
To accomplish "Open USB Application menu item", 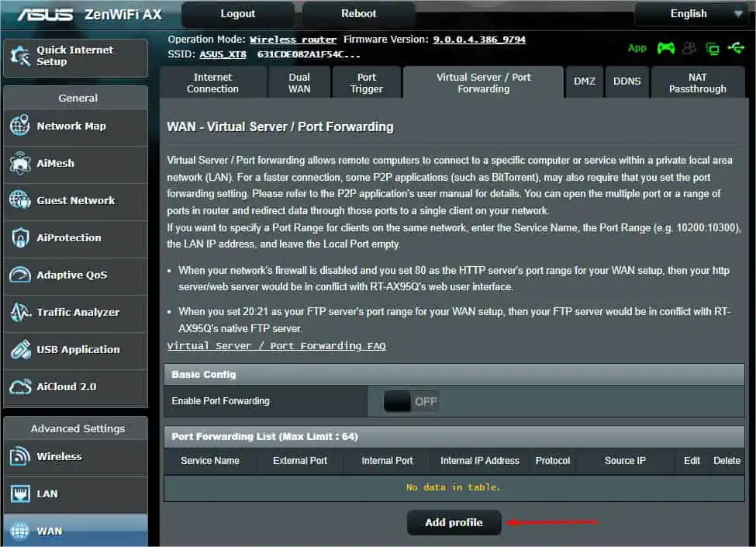I will point(76,349).
